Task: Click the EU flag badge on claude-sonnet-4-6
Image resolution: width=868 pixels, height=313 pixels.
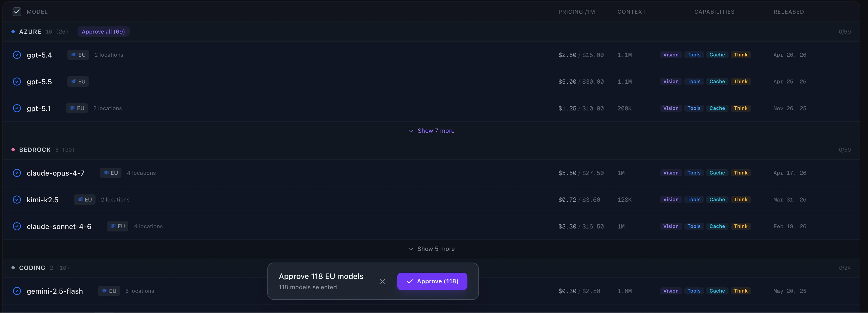Action: pyautogui.click(x=118, y=226)
